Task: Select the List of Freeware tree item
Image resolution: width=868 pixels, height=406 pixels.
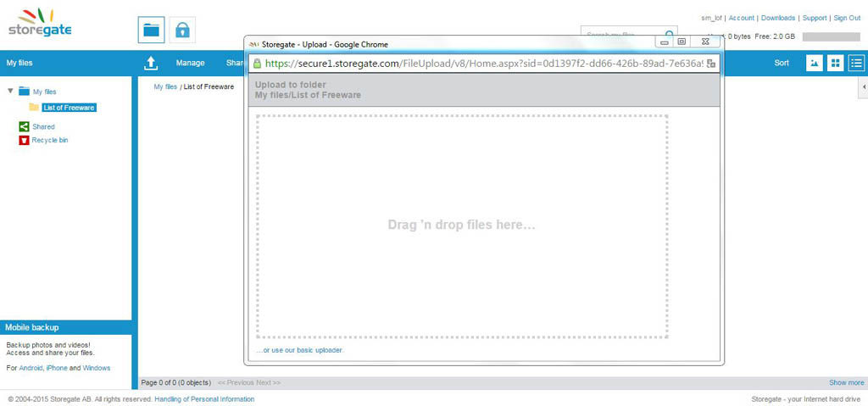Action: [70, 108]
